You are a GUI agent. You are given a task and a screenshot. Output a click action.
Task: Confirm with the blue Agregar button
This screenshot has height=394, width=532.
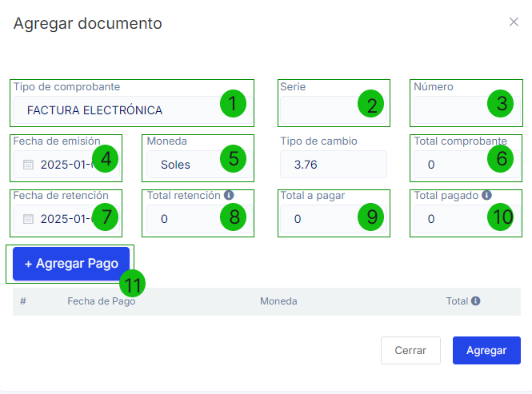click(x=486, y=351)
